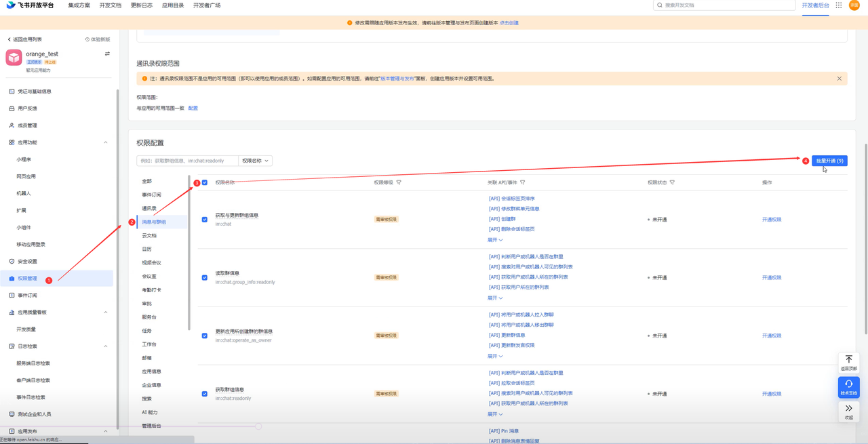Click the 配置 link under 权限范围
Screen dimensions: 868x444
(193, 108)
